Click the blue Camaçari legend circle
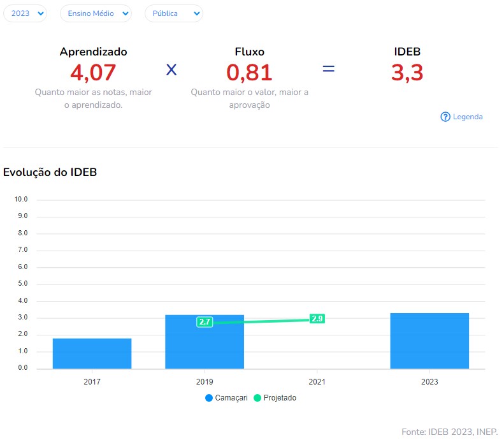Image resolution: width=504 pixels, height=440 pixels. pos(209,398)
